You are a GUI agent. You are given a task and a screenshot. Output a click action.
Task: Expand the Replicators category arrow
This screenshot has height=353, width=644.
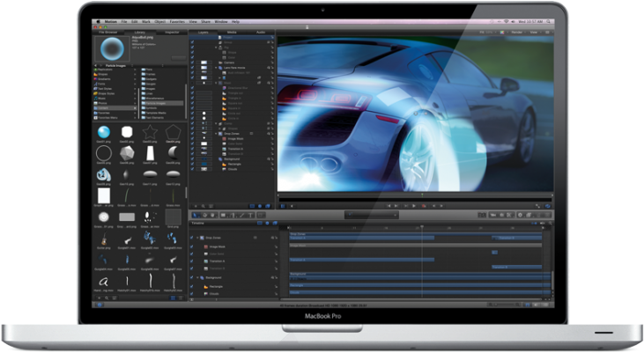135,70
